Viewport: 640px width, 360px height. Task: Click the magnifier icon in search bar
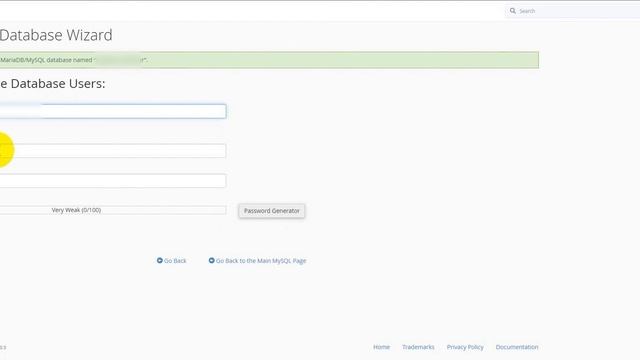(x=513, y=11)
